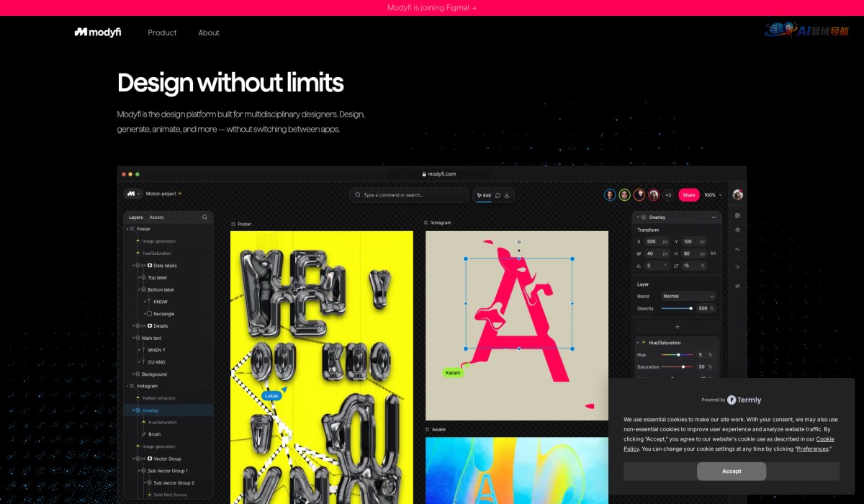Click the comment bubble icon beside Edit

[498, 195]
